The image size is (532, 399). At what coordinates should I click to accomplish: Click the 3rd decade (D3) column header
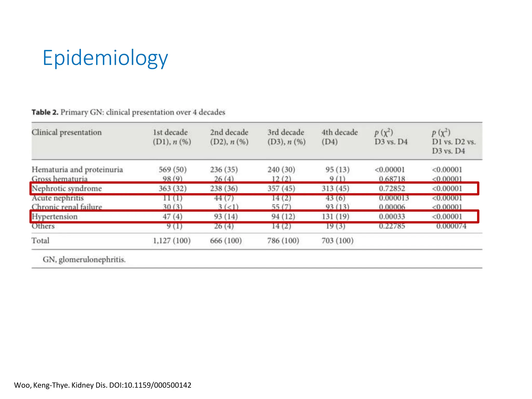pos(286,137)
